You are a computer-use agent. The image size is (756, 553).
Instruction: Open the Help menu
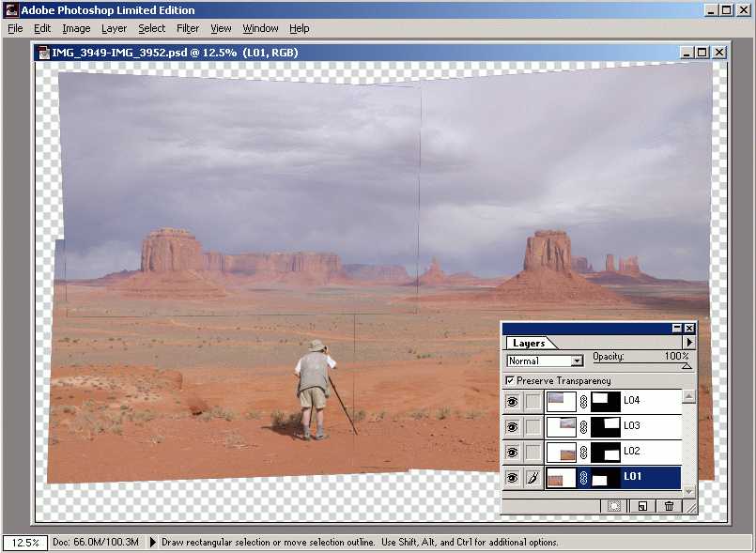point(300,28)
